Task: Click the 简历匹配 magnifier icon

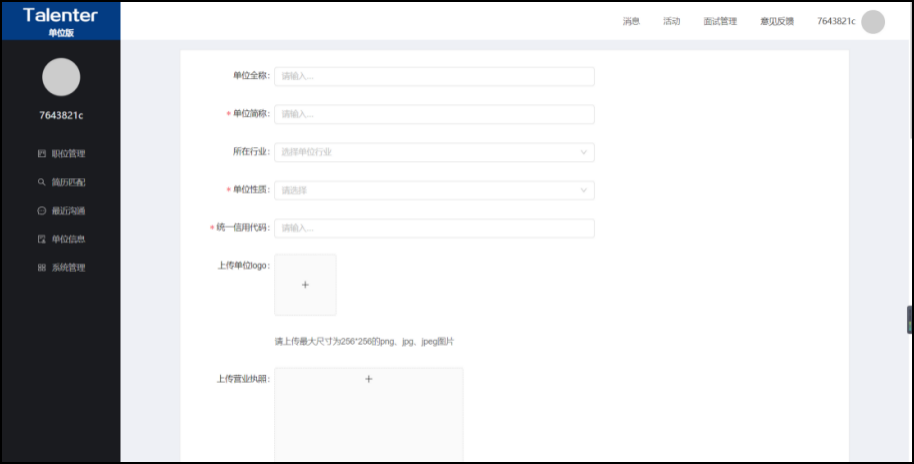Action: coord(41,182)
